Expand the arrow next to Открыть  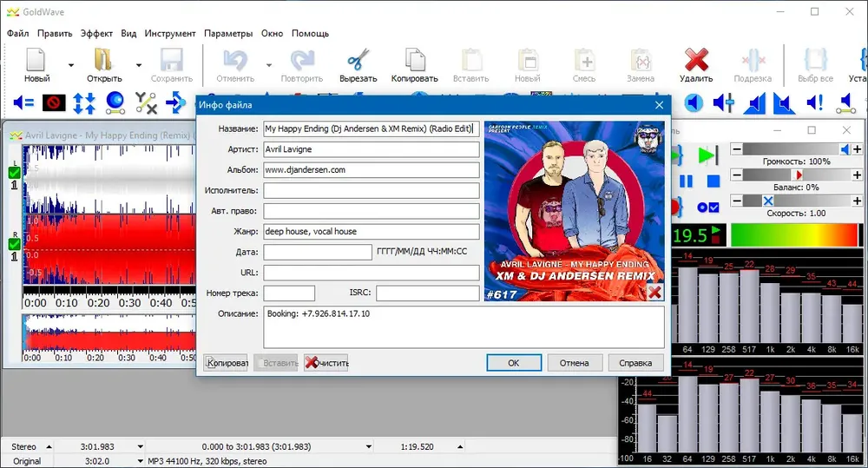(x=138, y=65)
